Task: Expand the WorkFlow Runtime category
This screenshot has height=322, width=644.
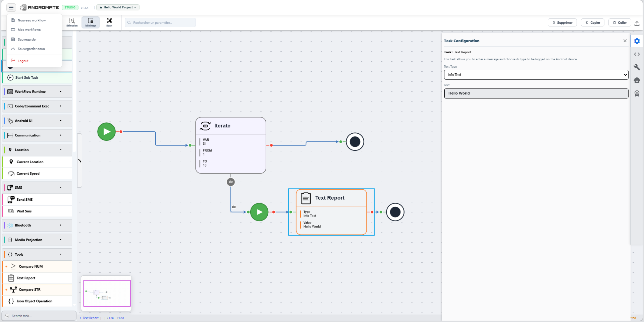Action: point(37,92)
